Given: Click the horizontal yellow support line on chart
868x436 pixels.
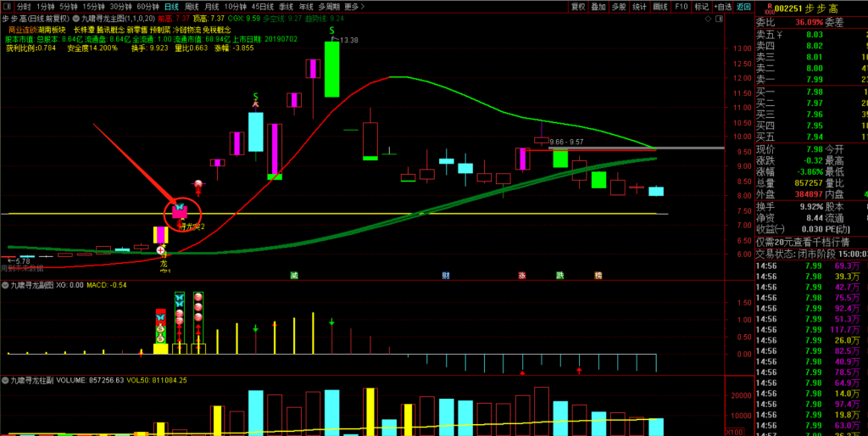Looking at the screenshot, I should [424, 214].
